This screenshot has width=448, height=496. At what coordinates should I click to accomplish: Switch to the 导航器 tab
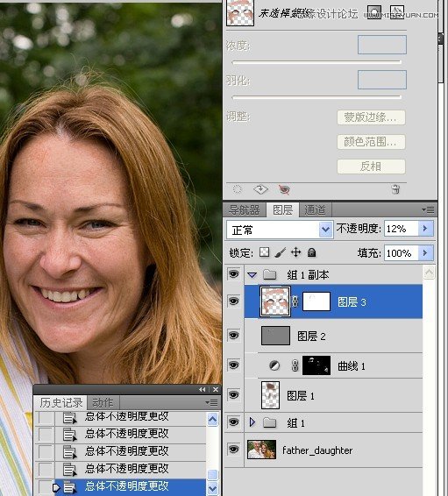click(244, 209)
